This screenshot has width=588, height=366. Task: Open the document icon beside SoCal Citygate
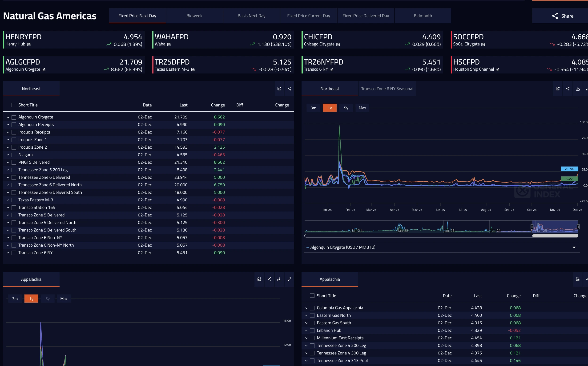tap(483, 44)
